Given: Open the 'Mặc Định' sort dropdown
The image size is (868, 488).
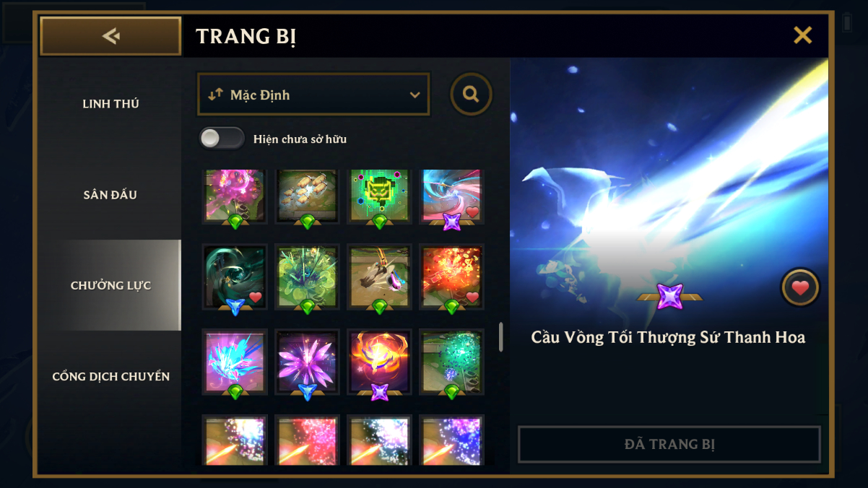Looking at the screenshot, I should 313,94.
